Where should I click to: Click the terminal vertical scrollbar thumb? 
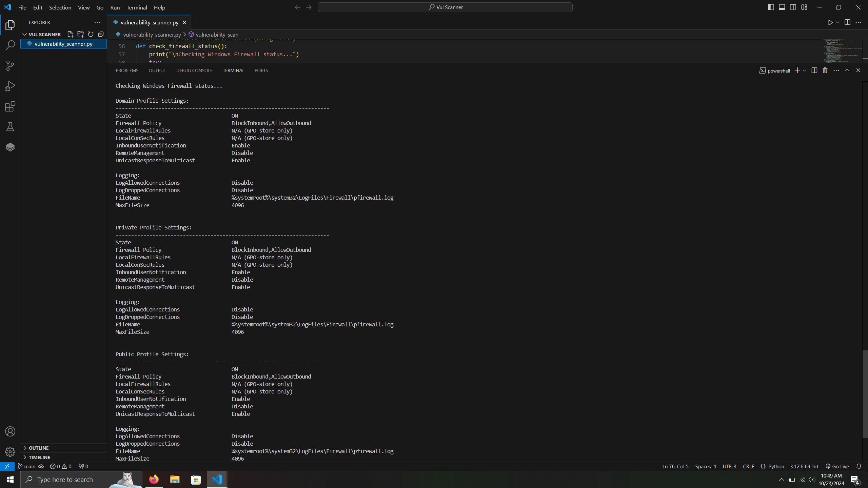point(865,394)
